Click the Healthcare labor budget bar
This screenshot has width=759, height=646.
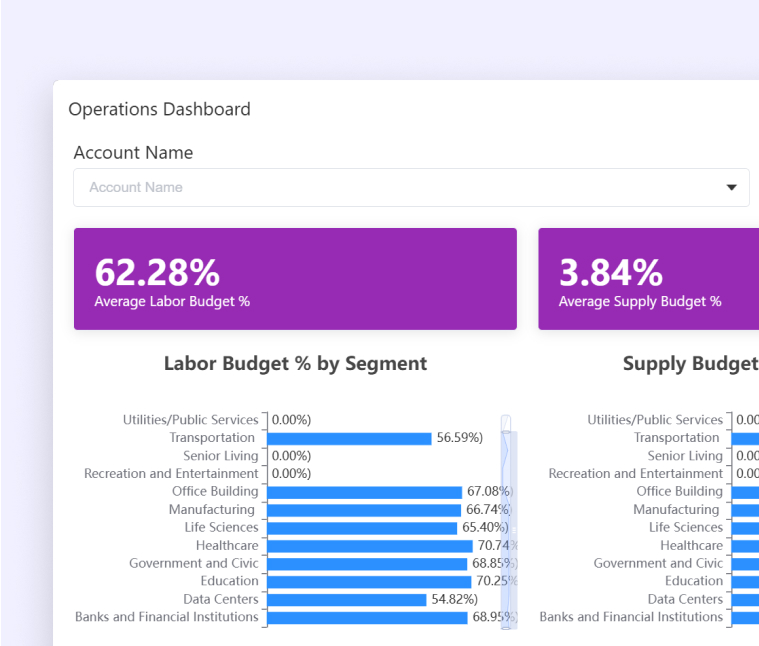[370, 546]
